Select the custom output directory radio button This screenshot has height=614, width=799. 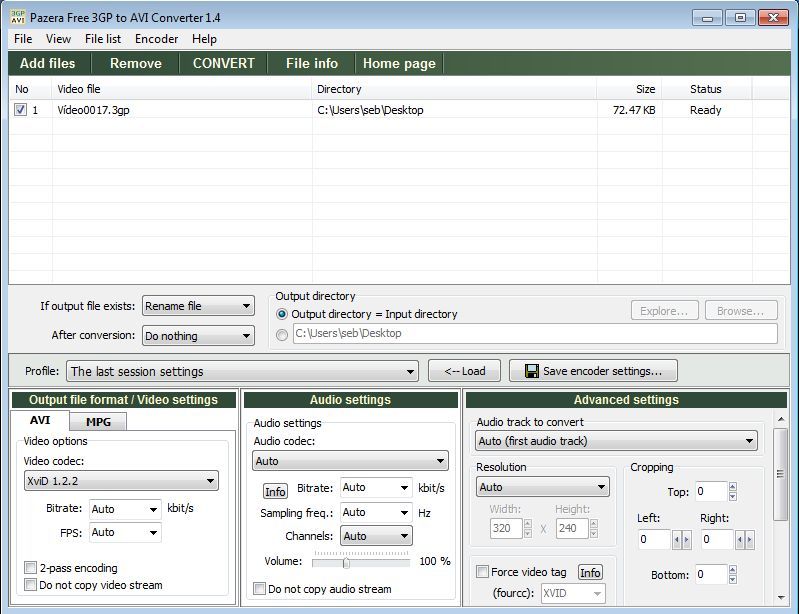(282, 335)
